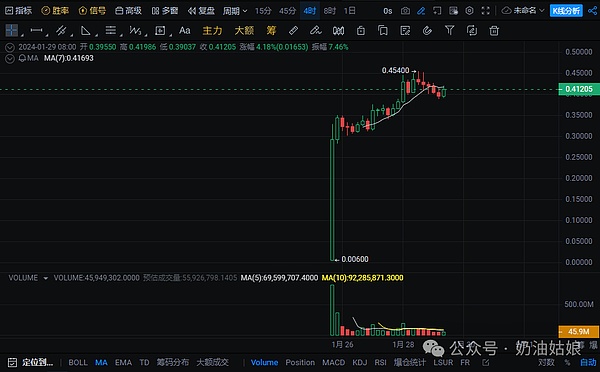Viewport: 600px width, 372px height.
Task: Select the Fibonacci levels tool
Action: pyautogui.click(x=111, y=30)
